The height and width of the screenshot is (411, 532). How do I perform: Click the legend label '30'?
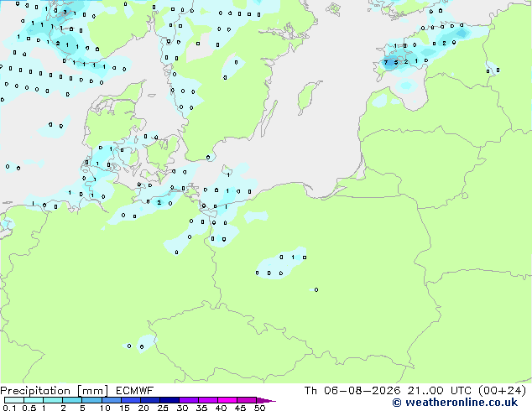[x=182, y=408]
